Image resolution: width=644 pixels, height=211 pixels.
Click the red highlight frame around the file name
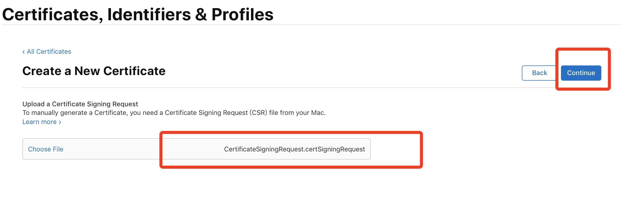(x=291, y=133)
